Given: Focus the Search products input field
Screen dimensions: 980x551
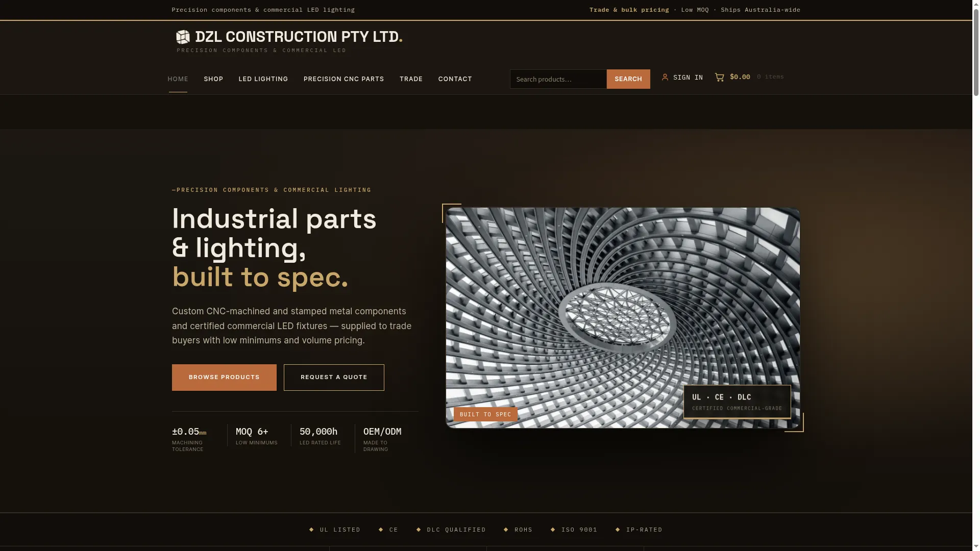Looking at the screenshot, I should pyautogui.click(x=558, y=79).
